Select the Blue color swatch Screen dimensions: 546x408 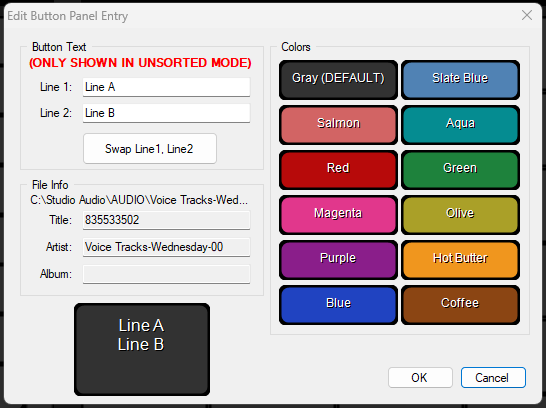coord(338,305)
